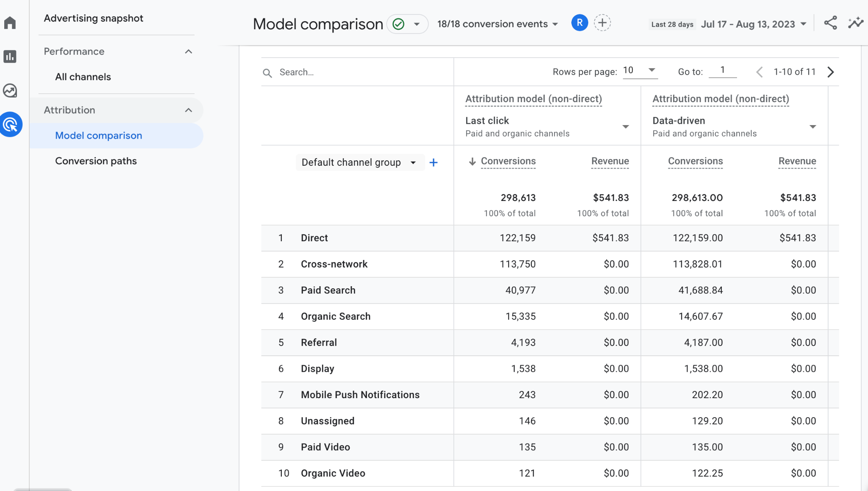Image resolution: width=868 pixels, height=491 pixels.
Task: Open the date range Jul 17 - Aug 13, 2023
Action: (754, 24)
